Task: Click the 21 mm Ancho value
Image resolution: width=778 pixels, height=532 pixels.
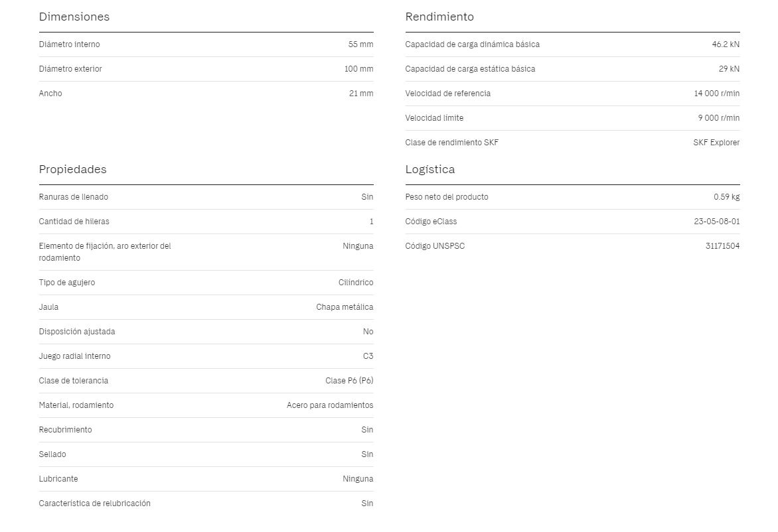Action: click(x=361, y=94)
